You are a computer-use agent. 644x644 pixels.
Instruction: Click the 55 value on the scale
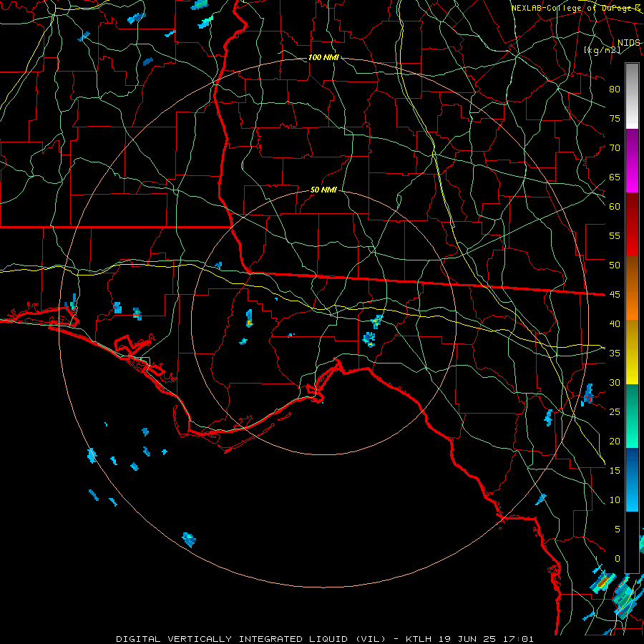point(615,235)
